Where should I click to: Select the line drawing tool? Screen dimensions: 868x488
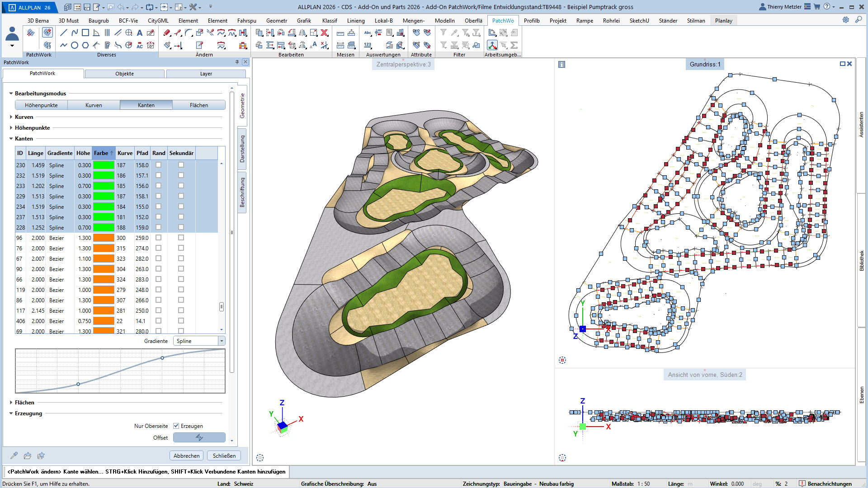click(x=64, y=33)
